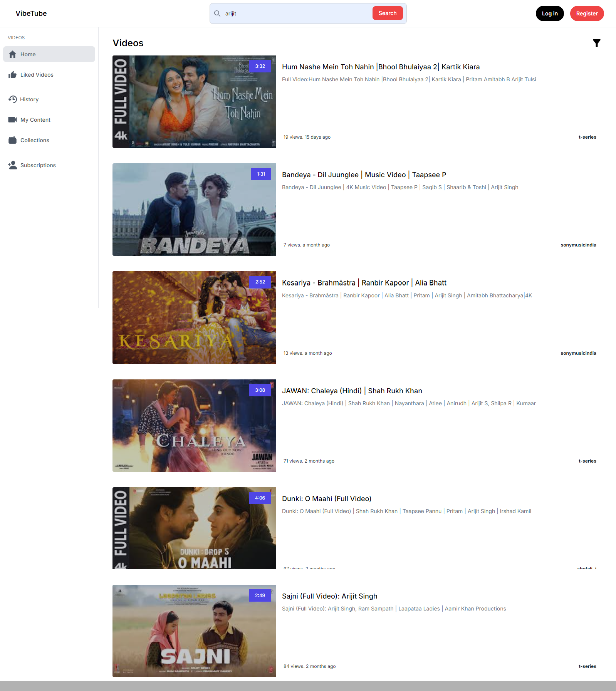Click the Home house icon in sidebar
The image size is (616, 691).
pyautogui.click(x=12, y=54)
